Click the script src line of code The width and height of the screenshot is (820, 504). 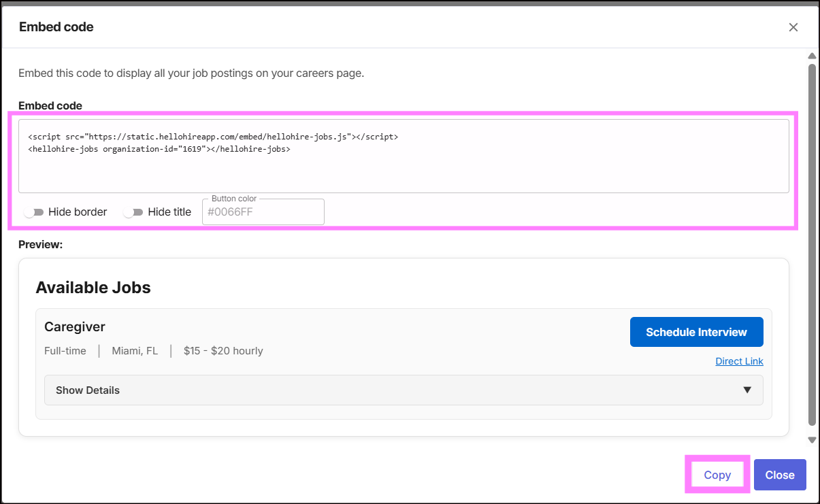click(213, 137)
